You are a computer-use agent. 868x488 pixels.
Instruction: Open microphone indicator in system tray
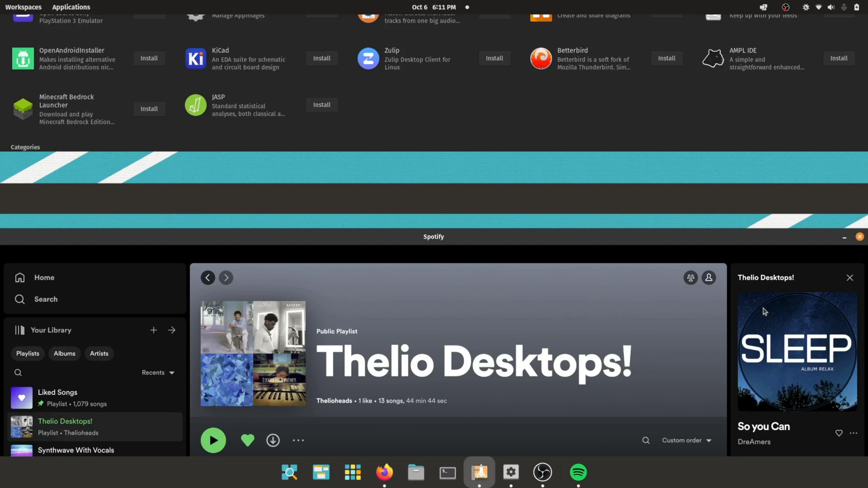844,7
